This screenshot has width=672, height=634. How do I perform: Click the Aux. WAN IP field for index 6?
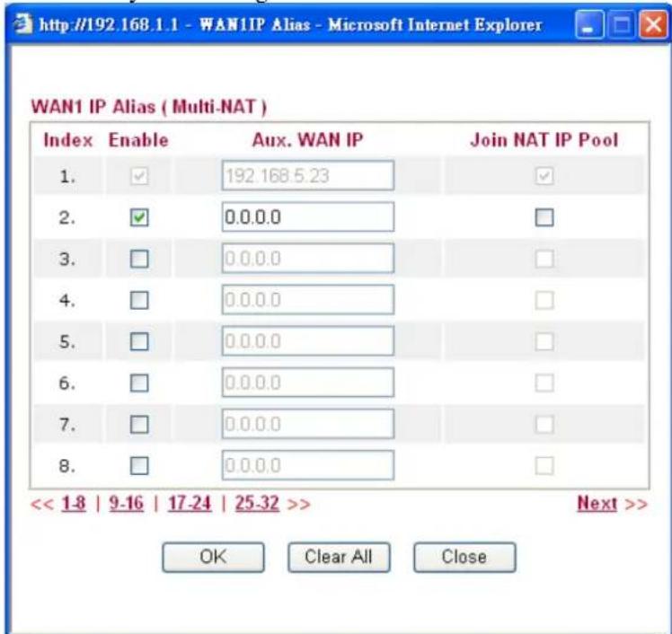(x=308, y=383)
